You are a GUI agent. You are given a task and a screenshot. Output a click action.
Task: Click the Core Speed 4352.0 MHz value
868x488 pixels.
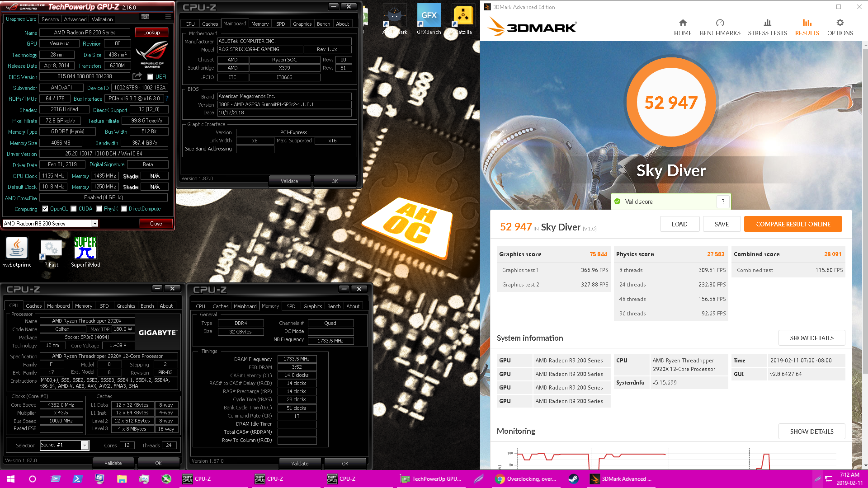coord(61,405)
